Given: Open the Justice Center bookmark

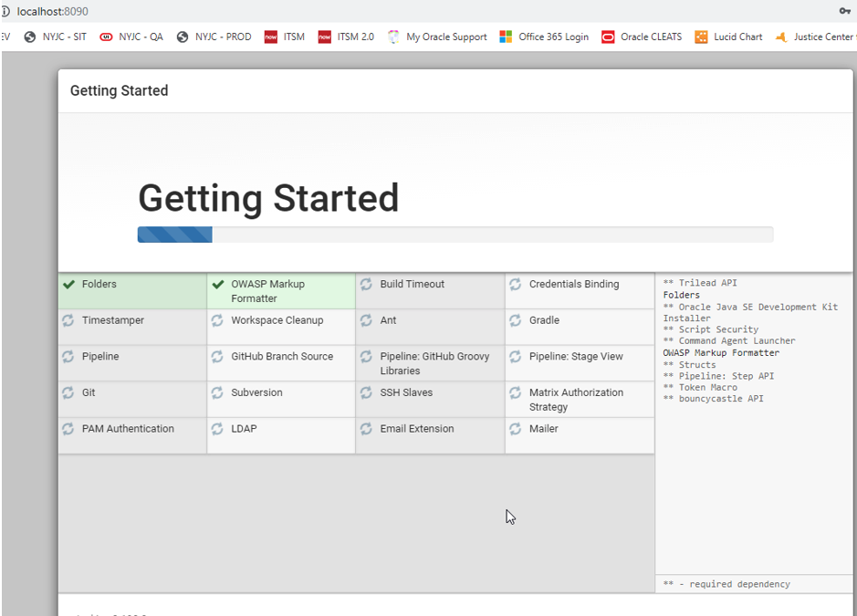Looking at the screenshot, I should [x=815, y=37].
